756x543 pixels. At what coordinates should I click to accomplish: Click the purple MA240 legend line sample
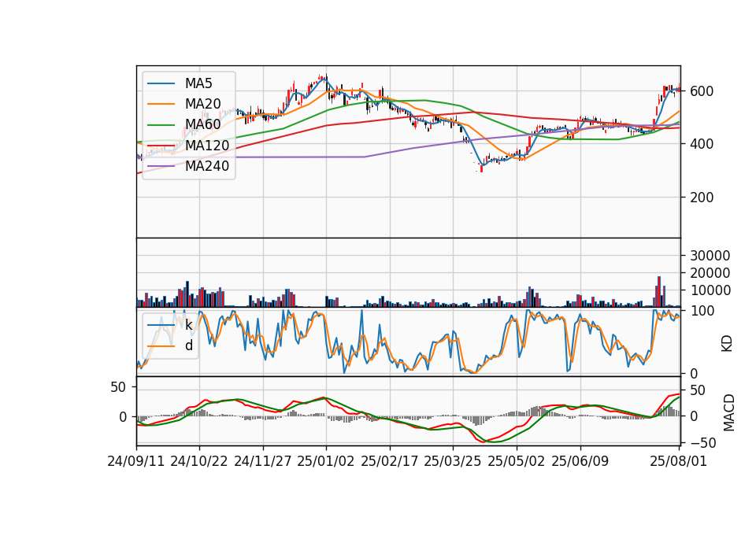tap(161, 166)
